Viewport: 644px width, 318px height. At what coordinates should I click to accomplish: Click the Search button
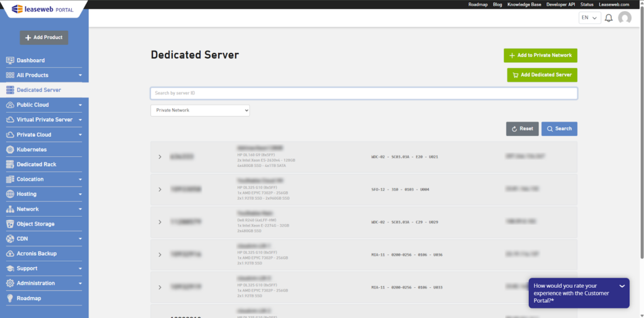(559, 128)
